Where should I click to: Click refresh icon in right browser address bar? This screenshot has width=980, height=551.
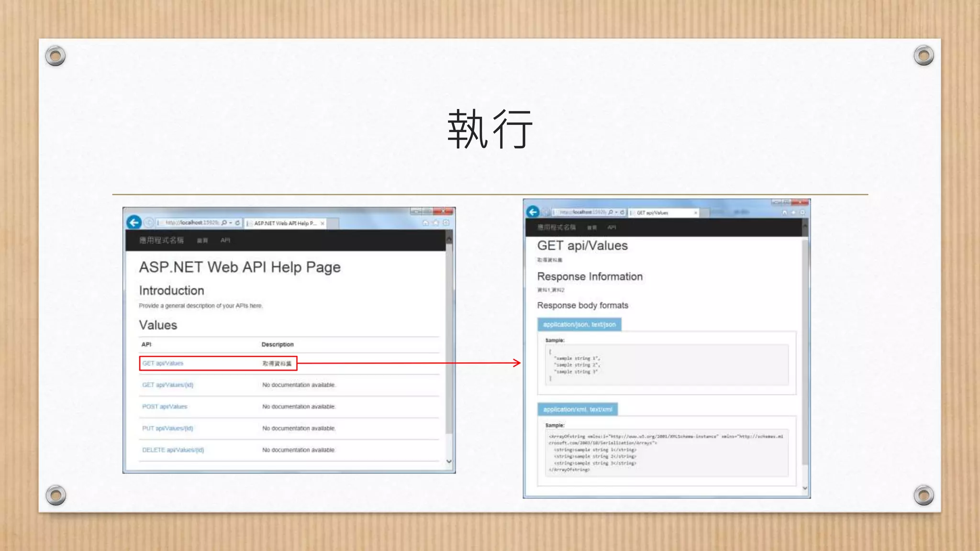622,212
